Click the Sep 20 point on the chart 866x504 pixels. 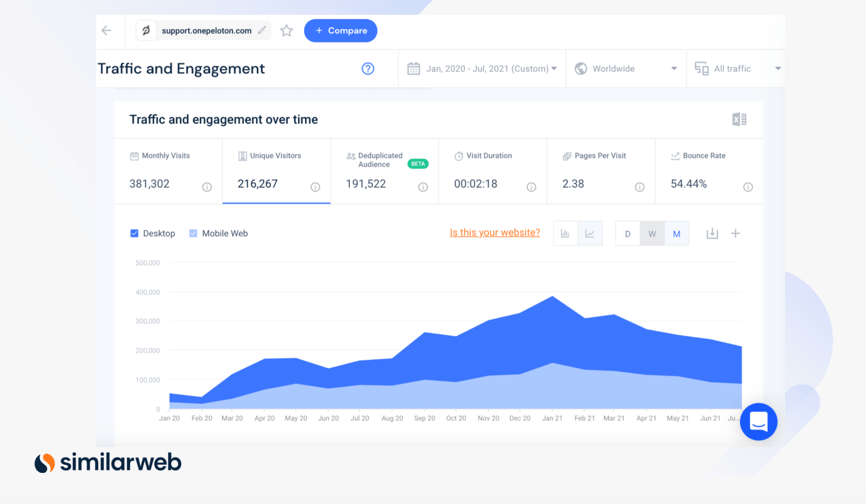tap(425, 332)
